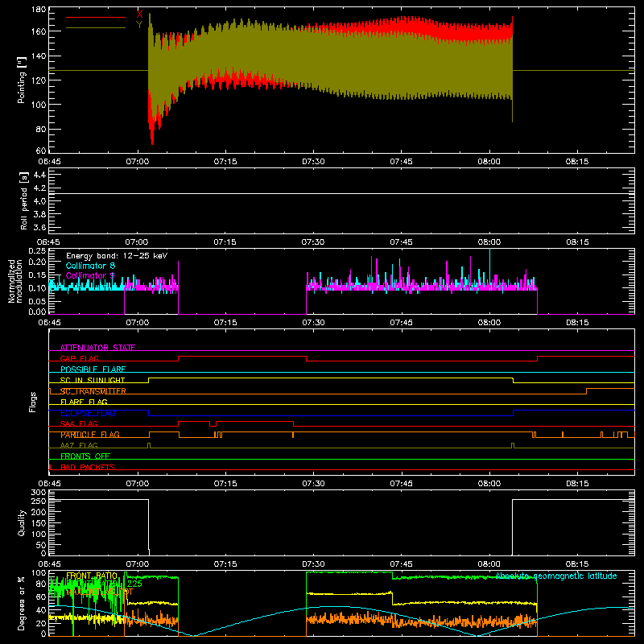
Task: Click the white roll period trace line
Action: pos(341,193)
